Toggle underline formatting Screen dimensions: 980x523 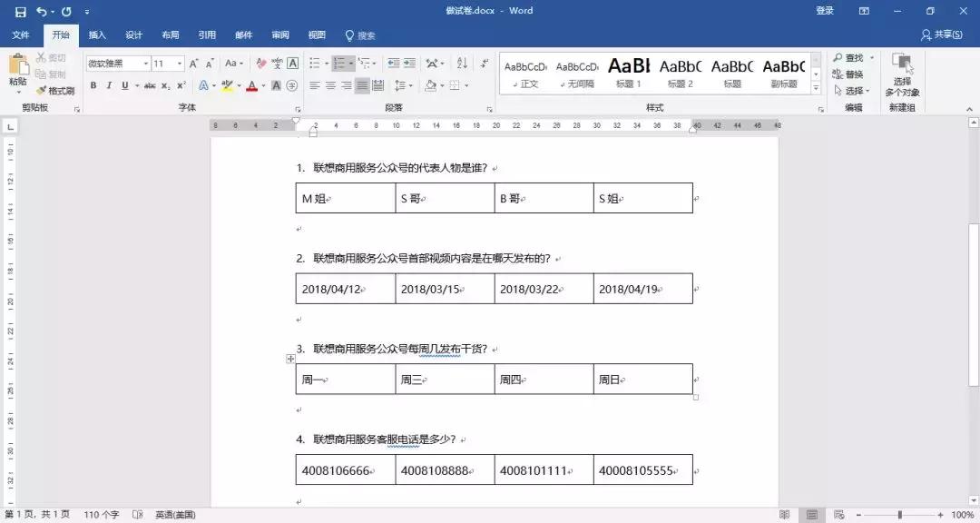point(125,84)
